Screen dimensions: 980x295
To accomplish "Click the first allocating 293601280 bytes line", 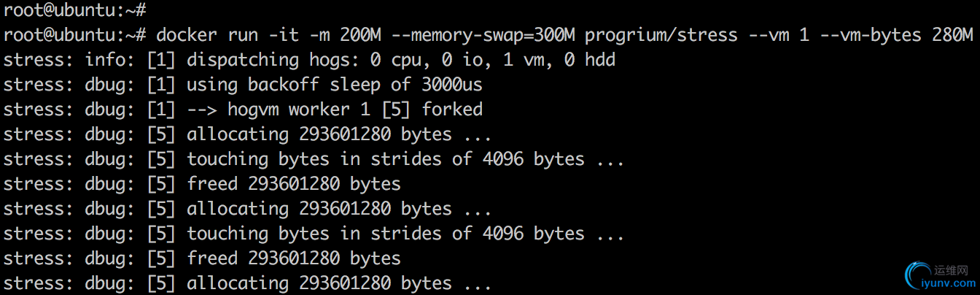I will 247,134.
